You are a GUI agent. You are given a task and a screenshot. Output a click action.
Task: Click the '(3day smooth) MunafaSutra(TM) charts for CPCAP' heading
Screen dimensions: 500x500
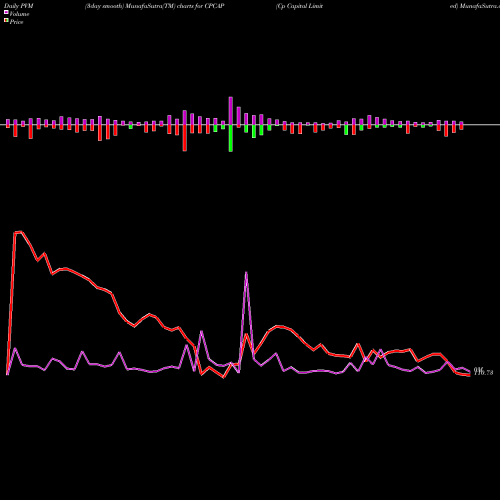point(154,6)
